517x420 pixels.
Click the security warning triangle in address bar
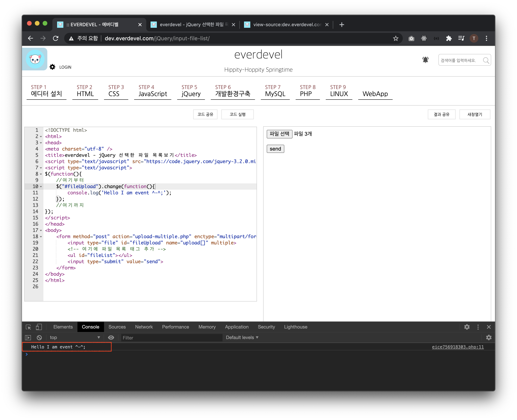click(71, 38)
